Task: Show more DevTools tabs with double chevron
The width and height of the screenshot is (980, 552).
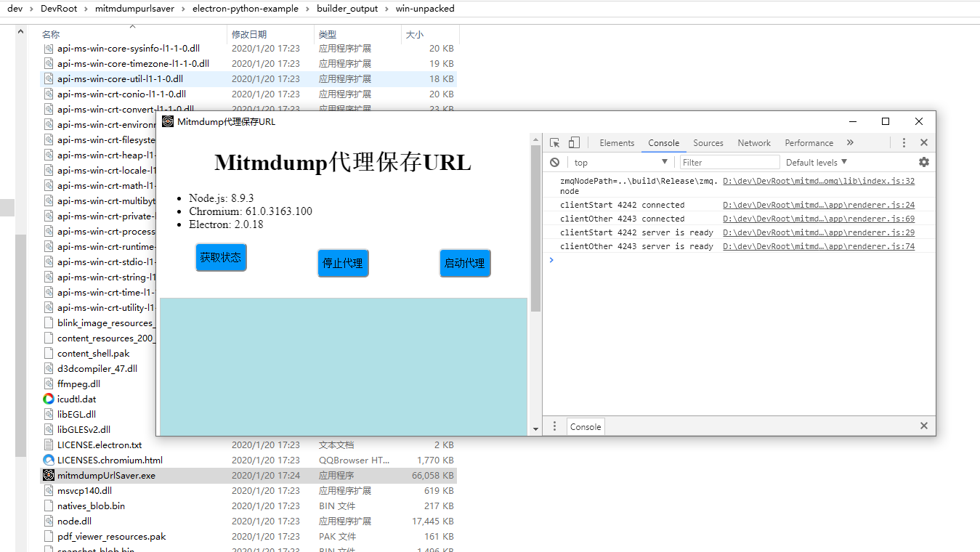Action: (850, 143)
